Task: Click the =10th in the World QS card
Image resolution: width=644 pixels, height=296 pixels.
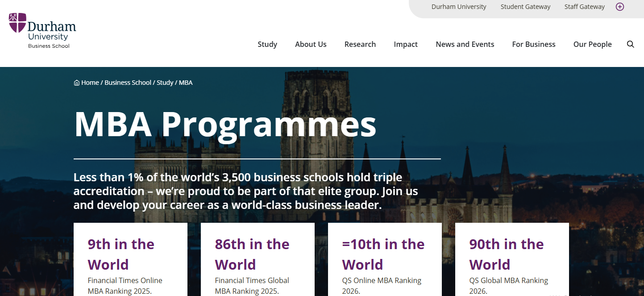Action: 385,259
